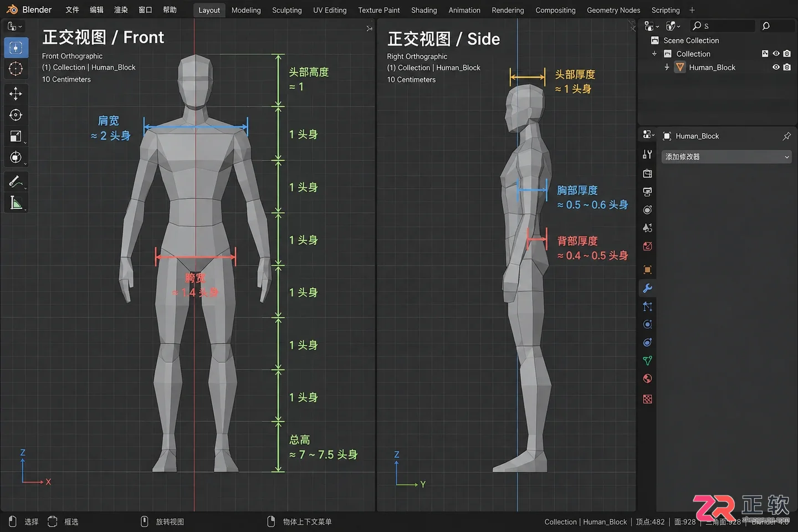Add a new workspace with the plus button
This screenshot has height=532, width=798.
[692, 10]
